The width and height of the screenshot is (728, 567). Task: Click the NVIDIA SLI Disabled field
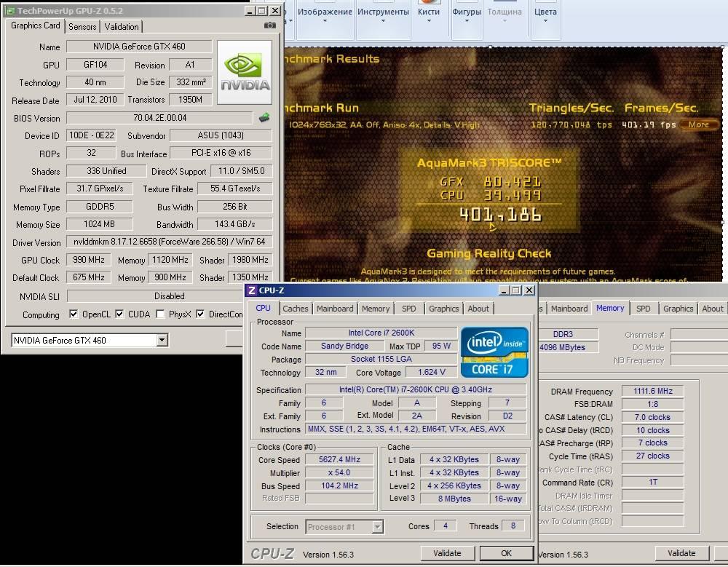(x=169, y=296)
